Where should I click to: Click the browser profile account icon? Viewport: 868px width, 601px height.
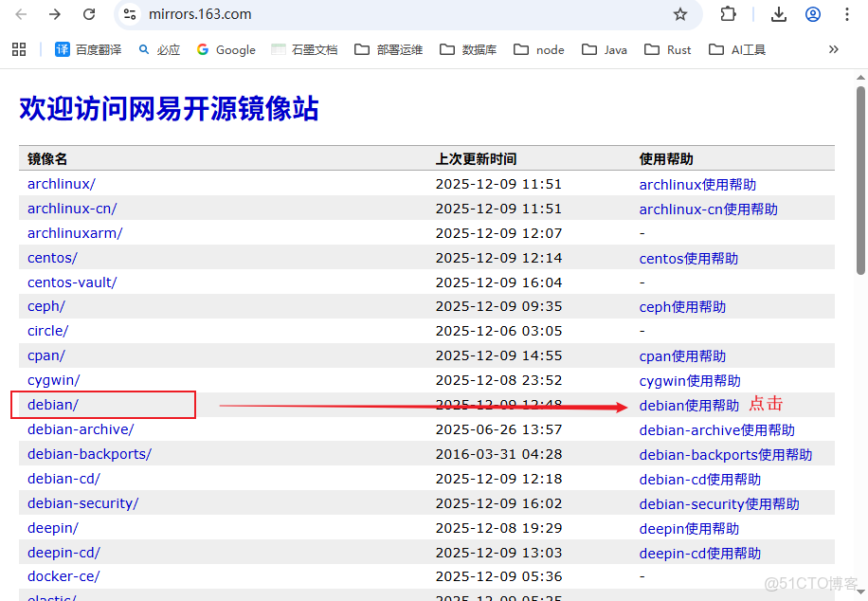[x=813, y=14]
